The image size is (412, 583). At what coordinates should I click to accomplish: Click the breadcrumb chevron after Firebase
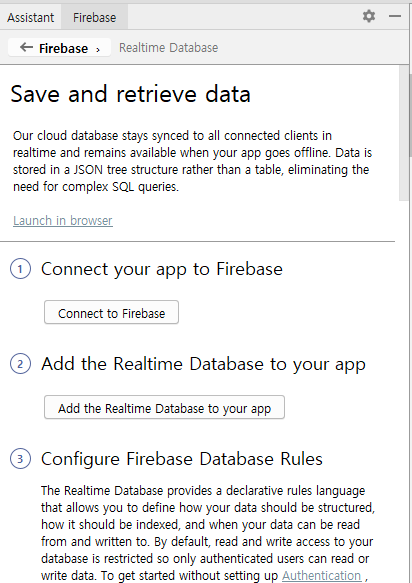click(98, 49)
